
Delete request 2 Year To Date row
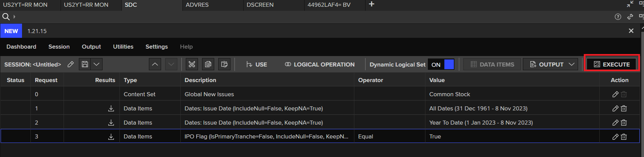[x=624, y=123]
